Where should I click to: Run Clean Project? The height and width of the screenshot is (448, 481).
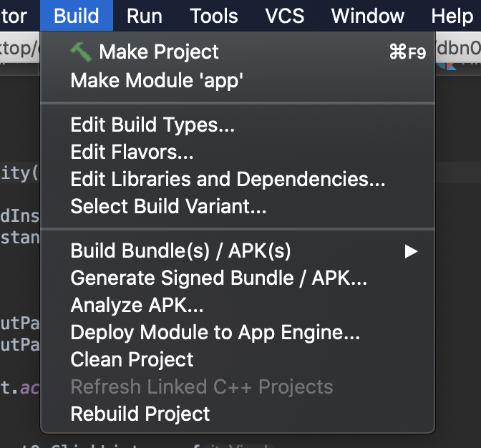(x=132, y=359)
